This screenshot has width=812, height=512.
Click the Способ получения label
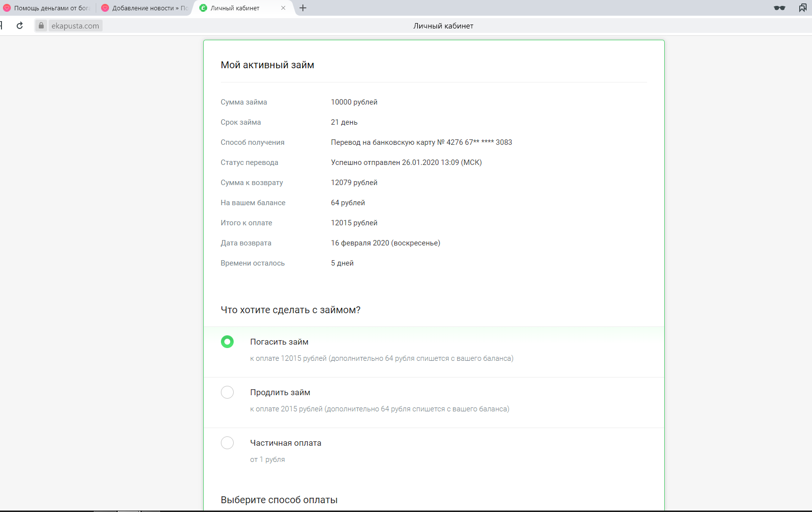point(253,142)
